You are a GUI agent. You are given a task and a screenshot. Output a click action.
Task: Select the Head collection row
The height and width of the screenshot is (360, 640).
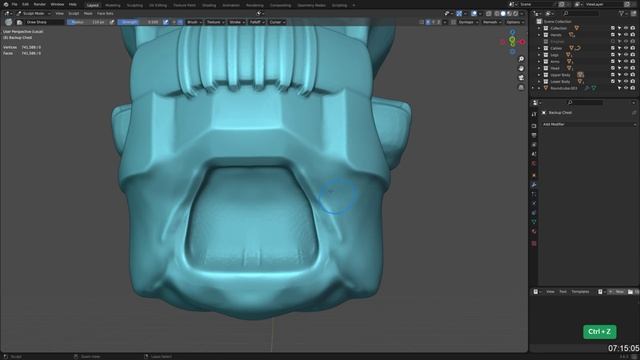[x=584, y=68]
